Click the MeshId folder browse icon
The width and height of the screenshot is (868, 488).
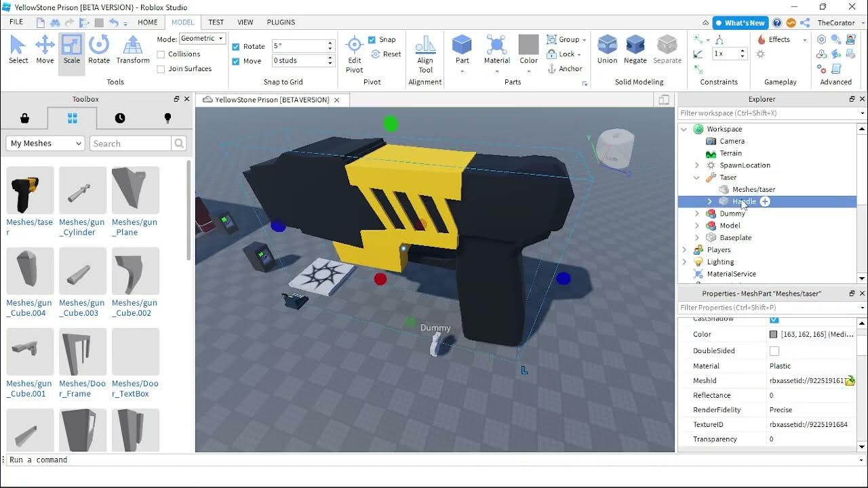pyautogui.click(x=850, y=380)
